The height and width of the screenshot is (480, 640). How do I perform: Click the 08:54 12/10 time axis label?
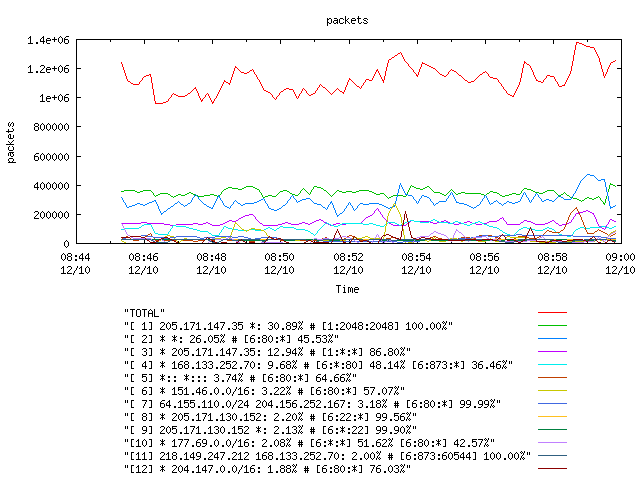[x=416, y=264]
